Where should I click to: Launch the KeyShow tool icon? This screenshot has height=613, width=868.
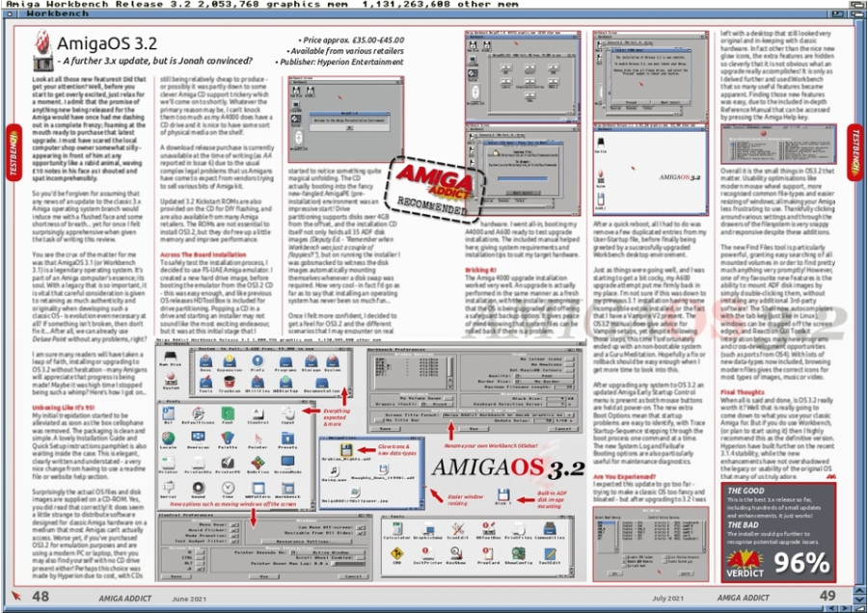point(456,553)
